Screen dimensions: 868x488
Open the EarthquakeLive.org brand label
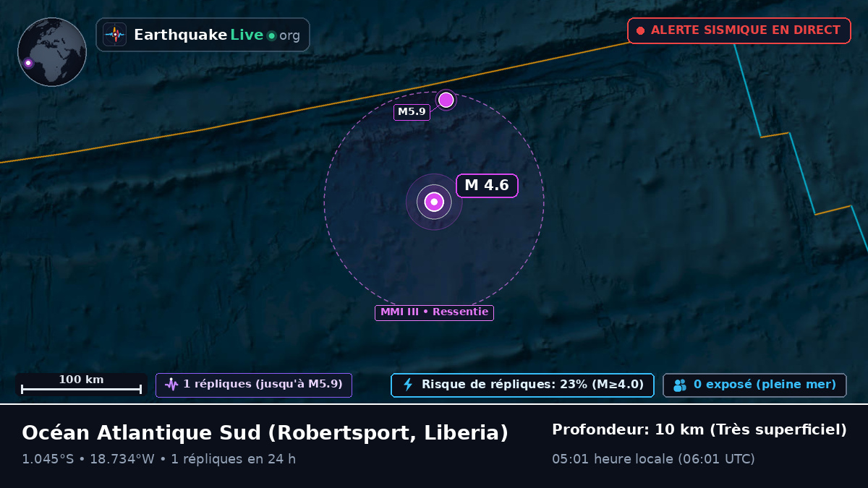click(203, 35)
